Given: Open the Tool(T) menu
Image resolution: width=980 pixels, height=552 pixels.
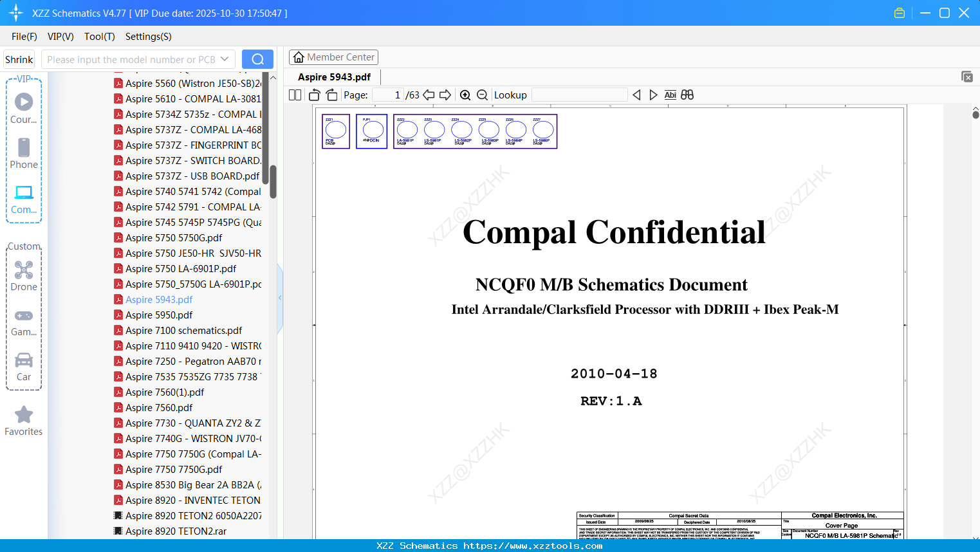Looking at the screenshot, I should point(100,37).
